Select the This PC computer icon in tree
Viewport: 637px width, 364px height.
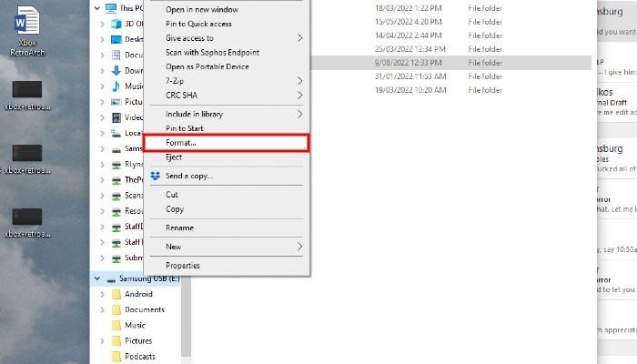point(112,7)
